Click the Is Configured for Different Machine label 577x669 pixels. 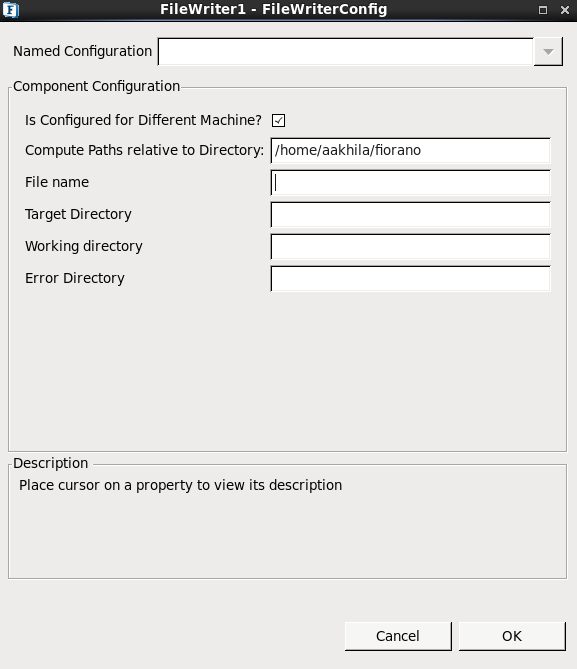(x=143, y=120)
